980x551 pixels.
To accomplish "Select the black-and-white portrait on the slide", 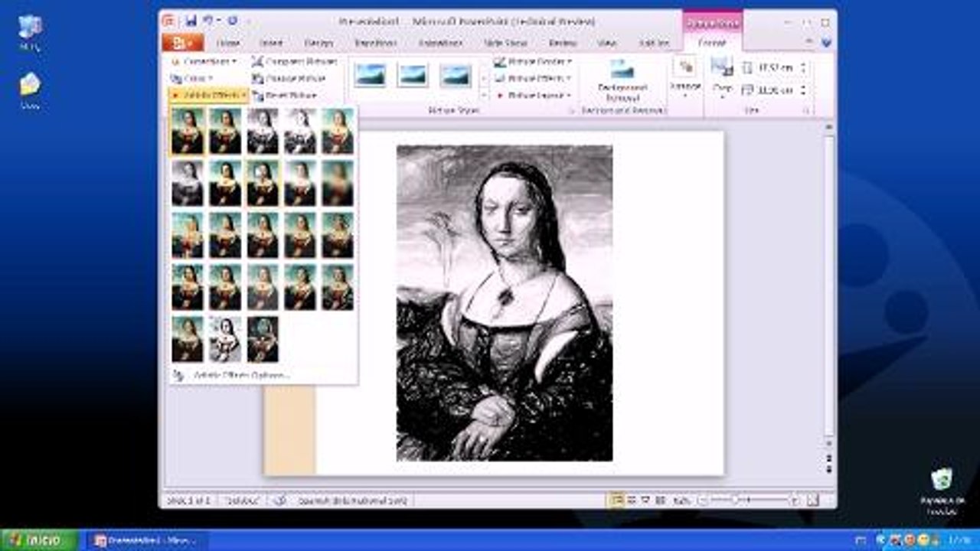I will tap(505, 303).
